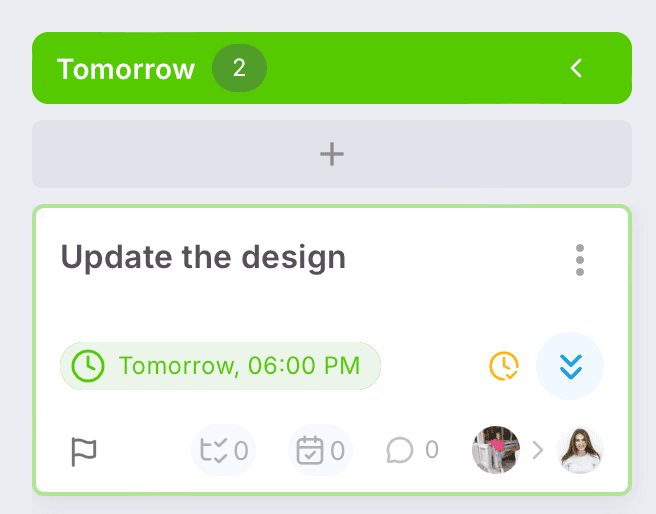Click the assignee avatar with the white top

click(x=580, y=450)
